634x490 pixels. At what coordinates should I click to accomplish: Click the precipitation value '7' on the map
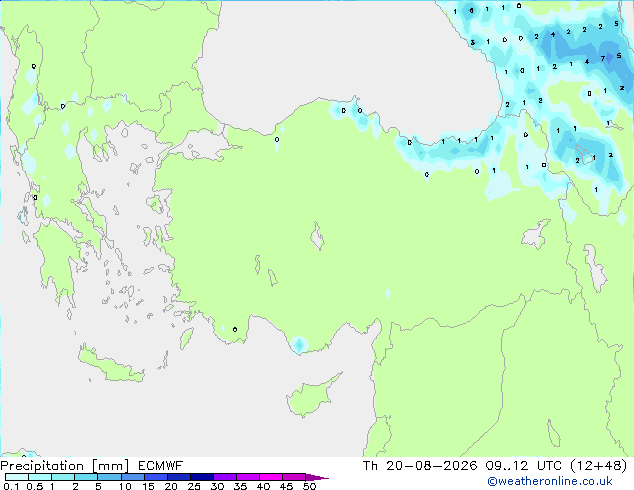[602, 59]
